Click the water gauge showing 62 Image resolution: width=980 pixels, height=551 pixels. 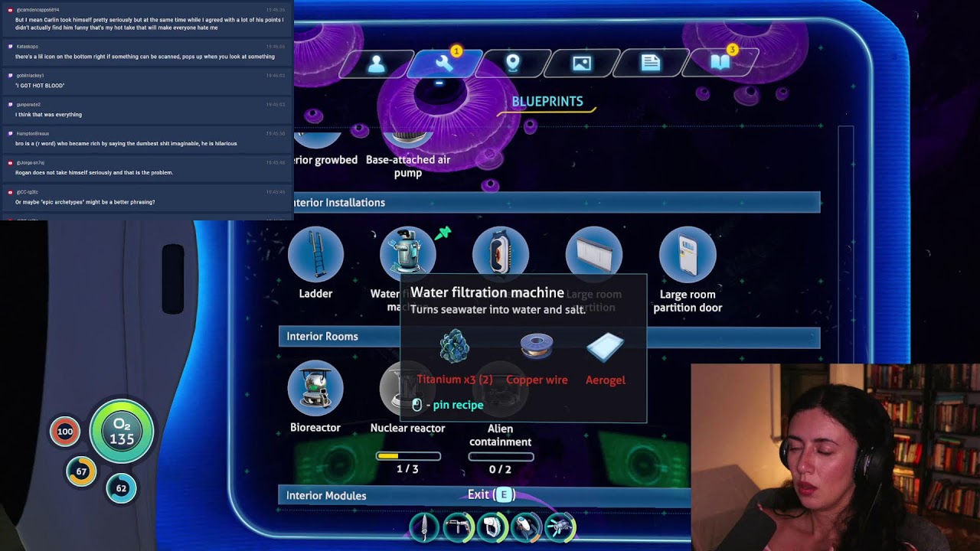coord(121,488)
